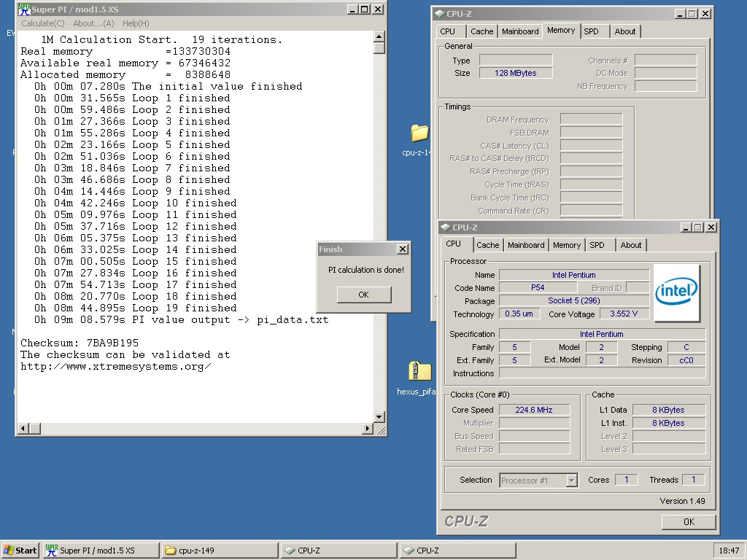Click Super PI horizontal scroll right arrow
Viewport: 747px width, 560px height.
pyautogui.click(x=368, y=429)
